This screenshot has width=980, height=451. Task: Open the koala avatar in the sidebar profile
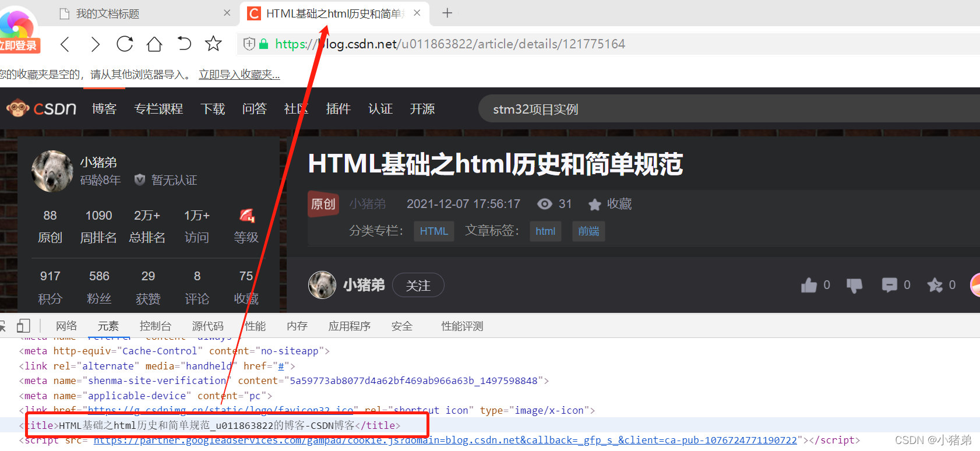(52, 171)
